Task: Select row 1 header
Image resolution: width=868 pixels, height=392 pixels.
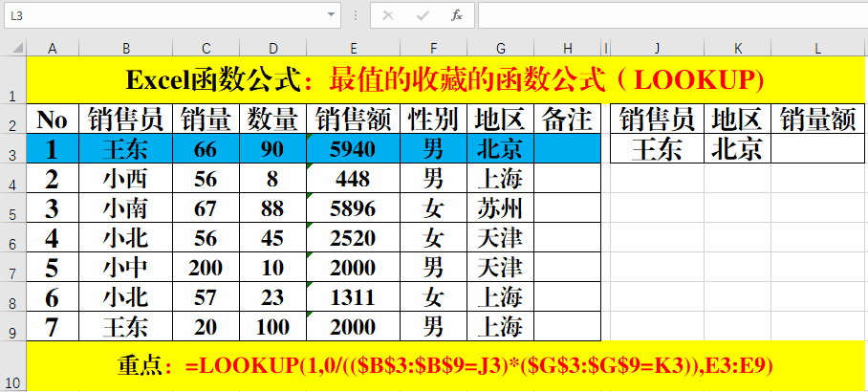Action: (x=13, y=79)
